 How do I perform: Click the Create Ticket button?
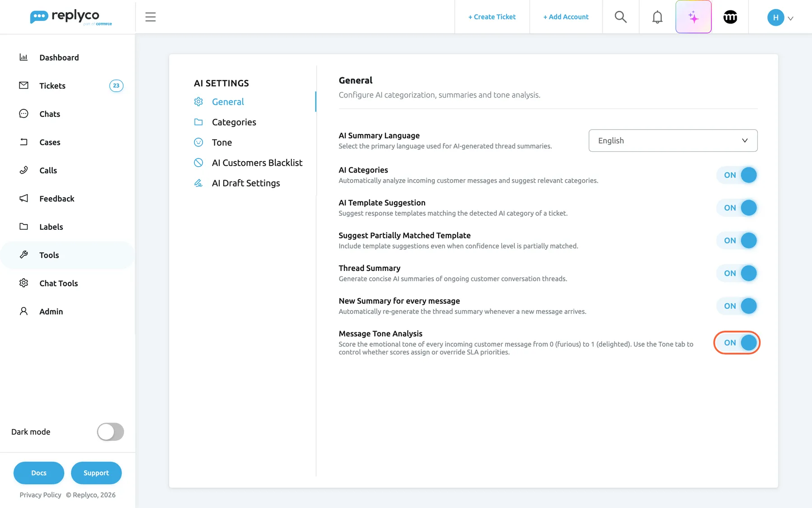(492, 17)
